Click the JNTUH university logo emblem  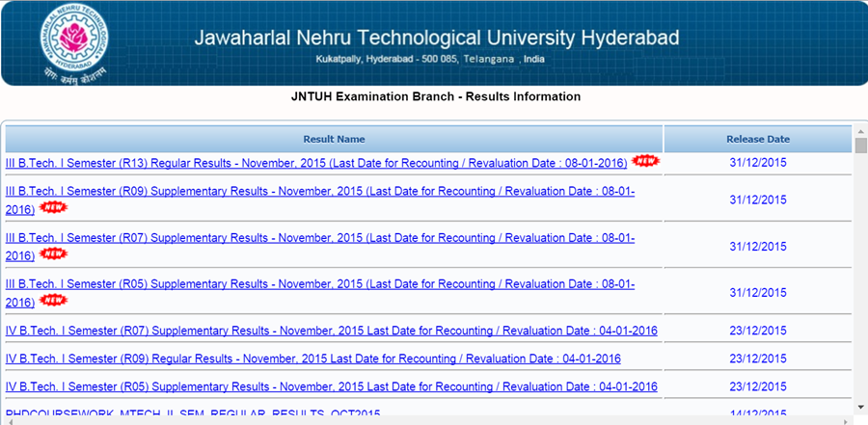[x=74, y=44]
